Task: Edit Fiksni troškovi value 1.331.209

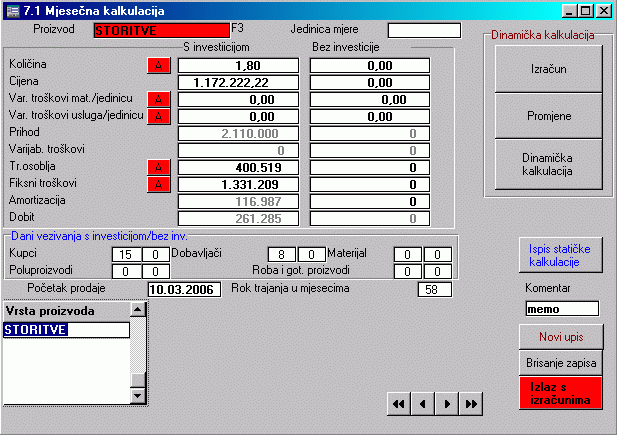Action: pos(238,185)
